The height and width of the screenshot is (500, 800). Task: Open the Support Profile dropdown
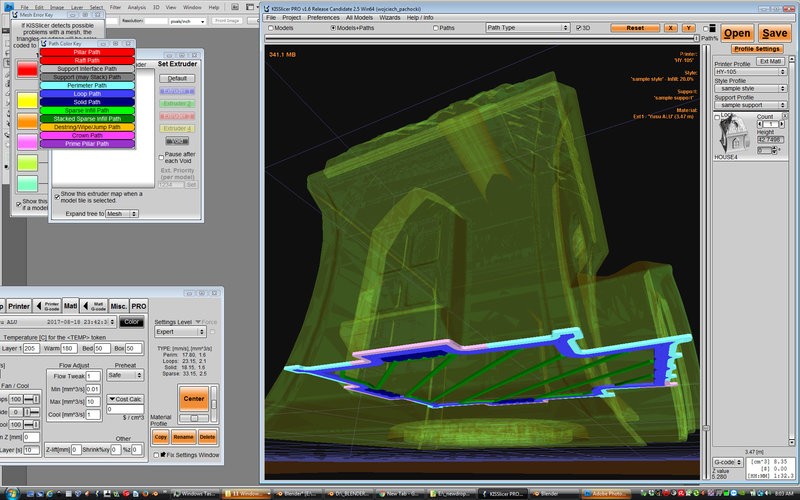coord(751,105)
